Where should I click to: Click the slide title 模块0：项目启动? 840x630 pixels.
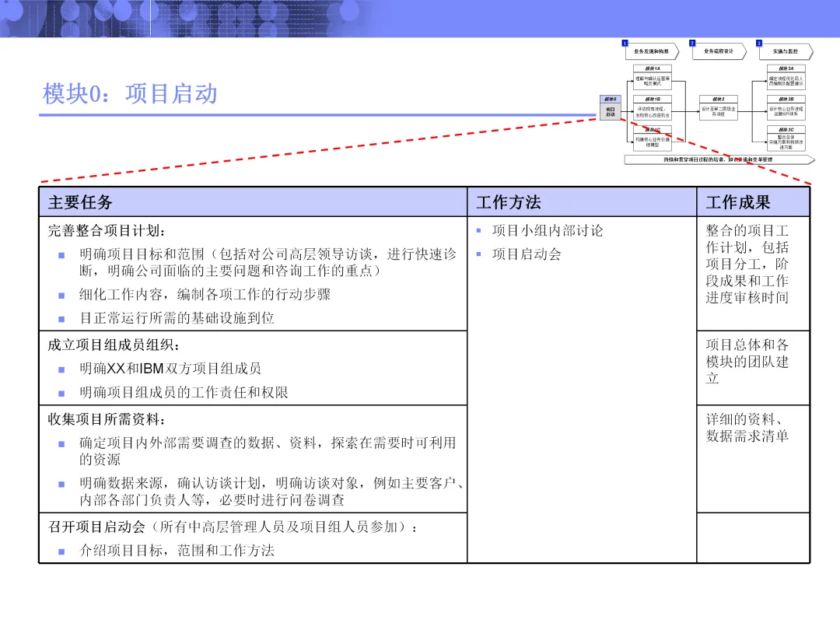pyautogui.click(x=130, y=94)
